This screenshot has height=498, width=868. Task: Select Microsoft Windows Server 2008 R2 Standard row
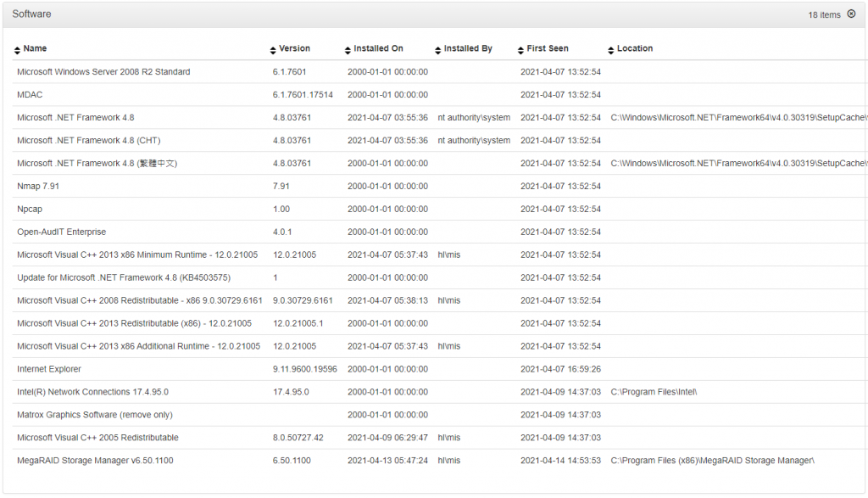point(440,72)
